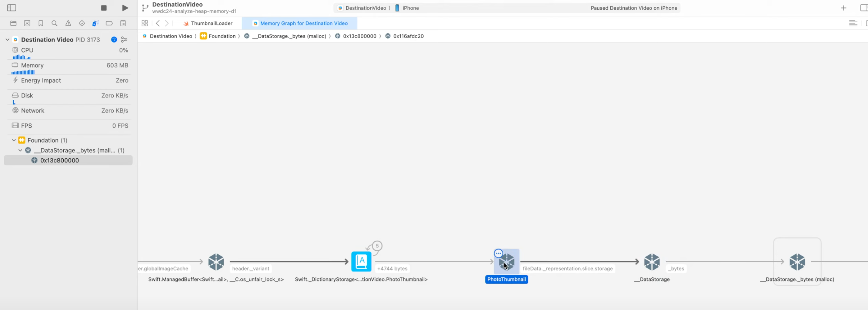
Task: Click the ellipsis badge on PhotoThumbnail node
Action: tap(498, 254)
